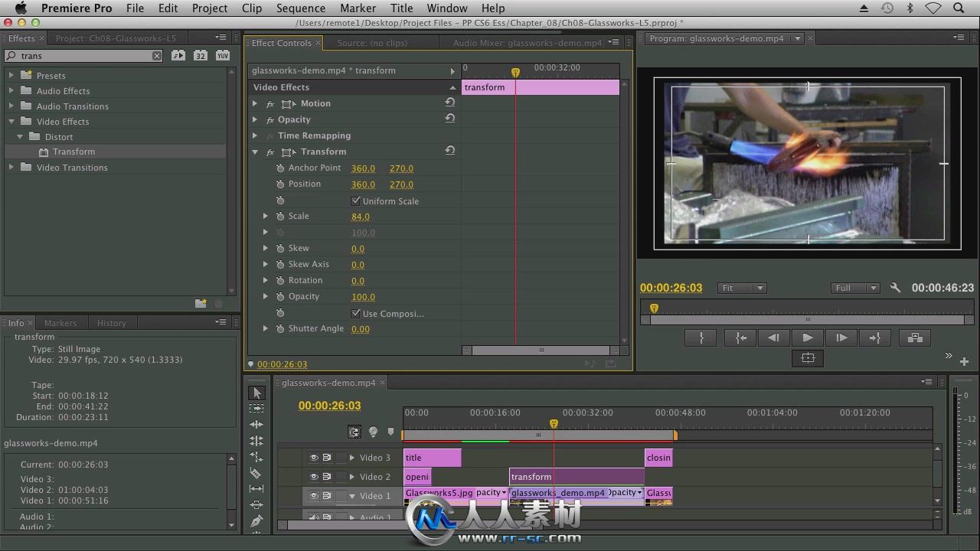Expand the Video Transitions folder

[11, 167]
